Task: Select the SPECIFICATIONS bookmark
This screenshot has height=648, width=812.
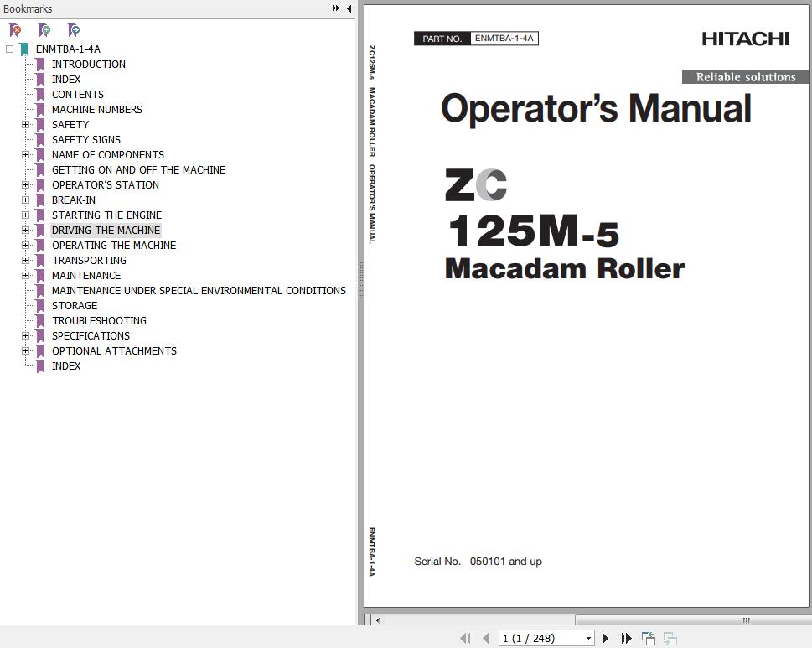Action: (91, 335)
